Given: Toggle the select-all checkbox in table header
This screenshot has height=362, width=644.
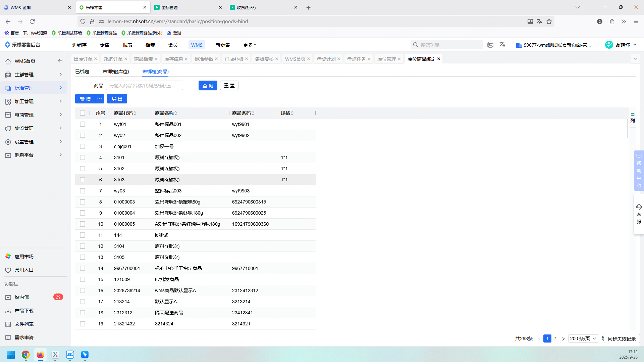Looking at the screenshot, I should tap(83, 113).
